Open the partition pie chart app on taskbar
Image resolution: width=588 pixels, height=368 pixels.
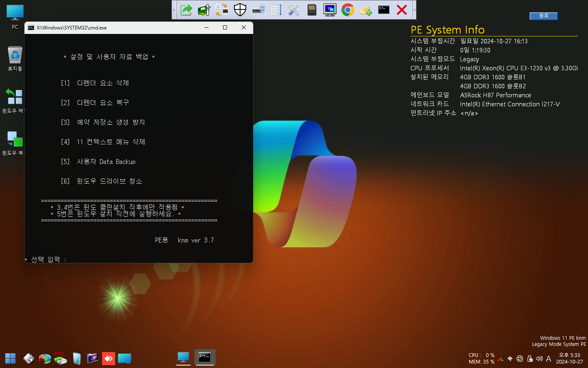coord(45,358)
